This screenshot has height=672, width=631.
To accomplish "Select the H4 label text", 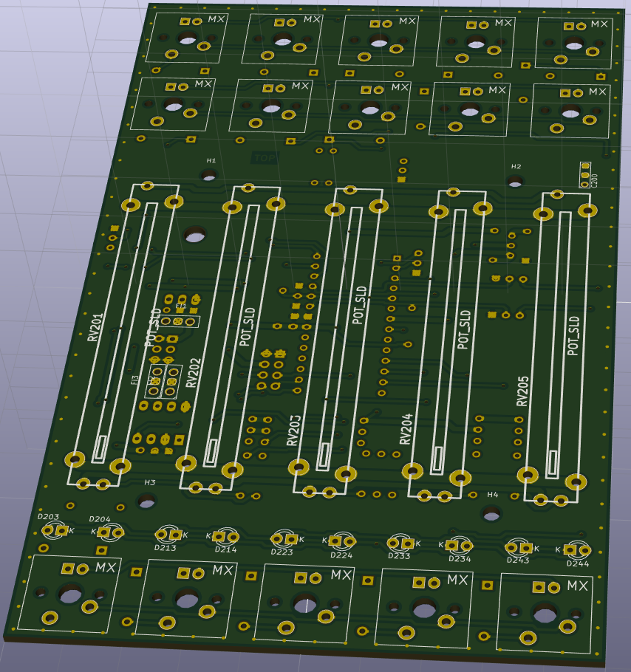I will 493,495.
